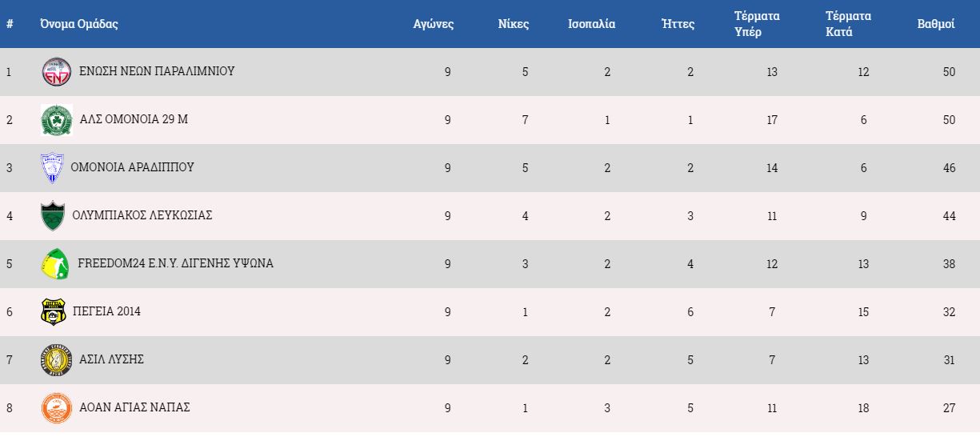This screenshot has height=437, width=980.
Task: Click the ΟΜΟΝΟΙΑ ΑΡΑΔΙΠΠΟΥ shield logo
Action: (52, 168)
